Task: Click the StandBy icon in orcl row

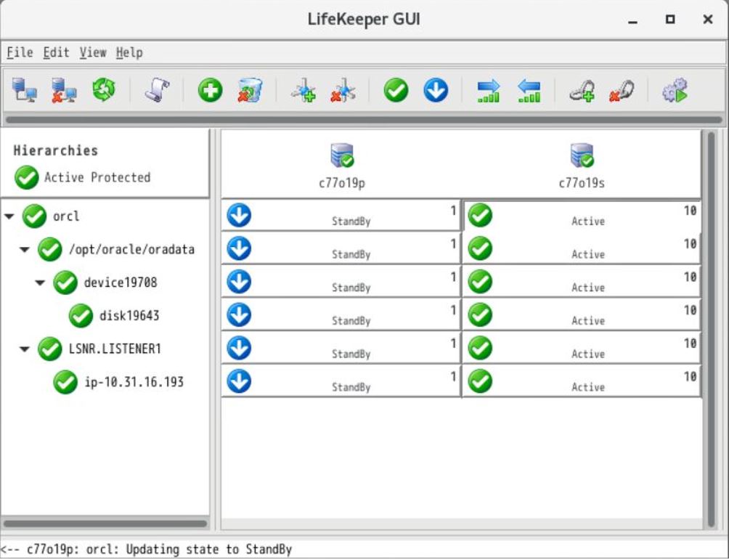Action: [x=239, y=215]
